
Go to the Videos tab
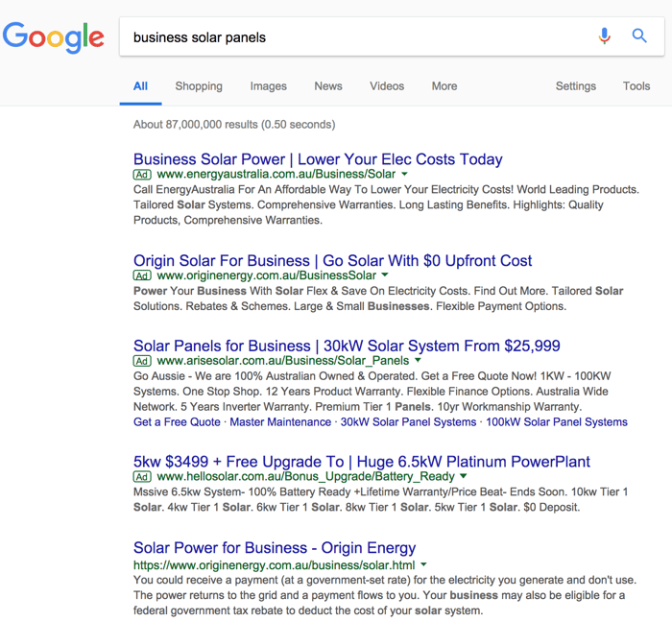click(387, 86)
